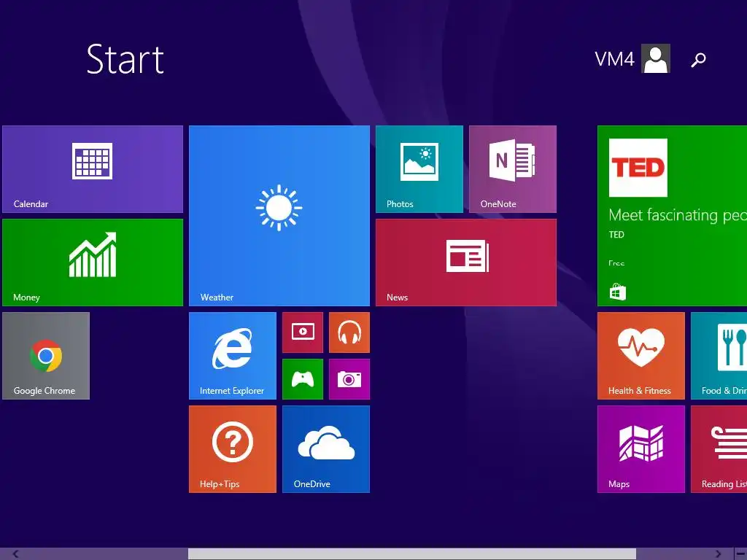Open the Money tile
747x560 pixels.
pos(93,262)
